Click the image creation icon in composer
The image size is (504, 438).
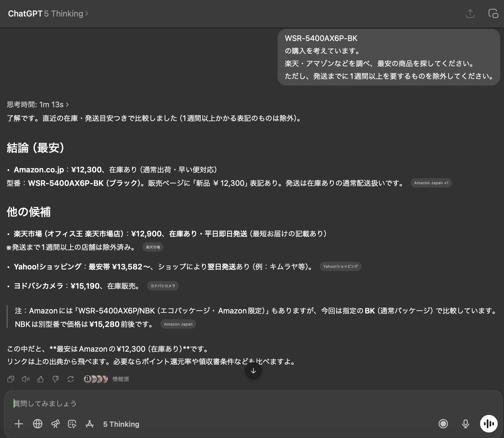click(72, 424)
